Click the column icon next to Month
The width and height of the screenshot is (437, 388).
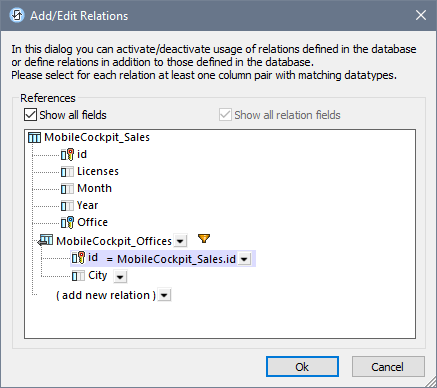(x=67, y=189)
